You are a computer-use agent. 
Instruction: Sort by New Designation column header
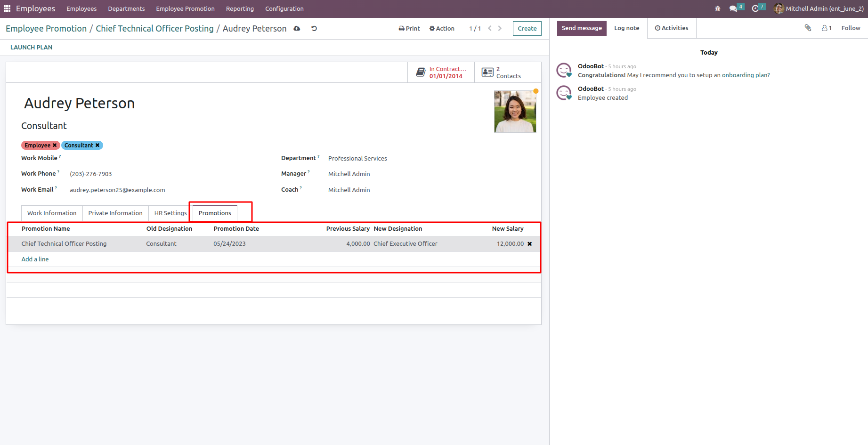[398, 229]
